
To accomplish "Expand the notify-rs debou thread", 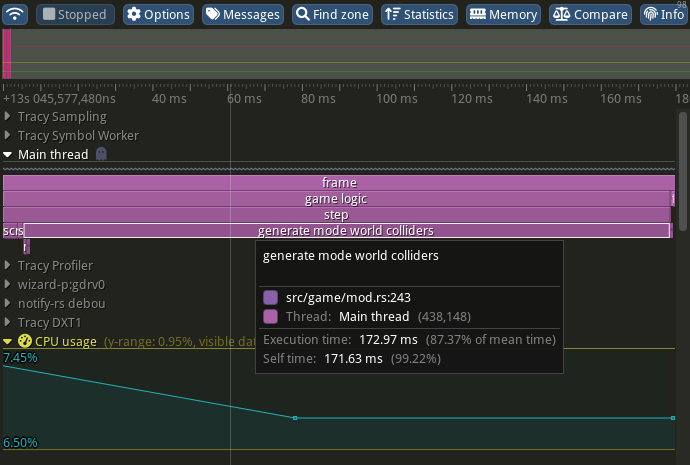I will pos(7,303).
